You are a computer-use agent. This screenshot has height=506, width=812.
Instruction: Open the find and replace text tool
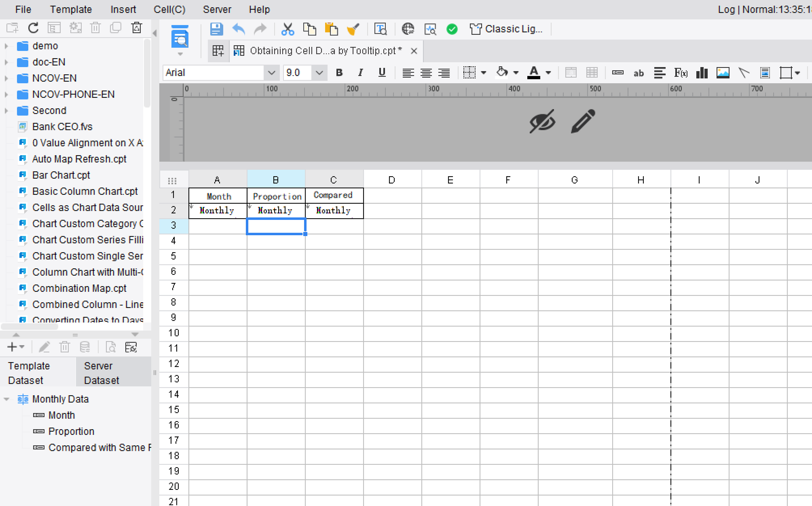pos(380,29)
